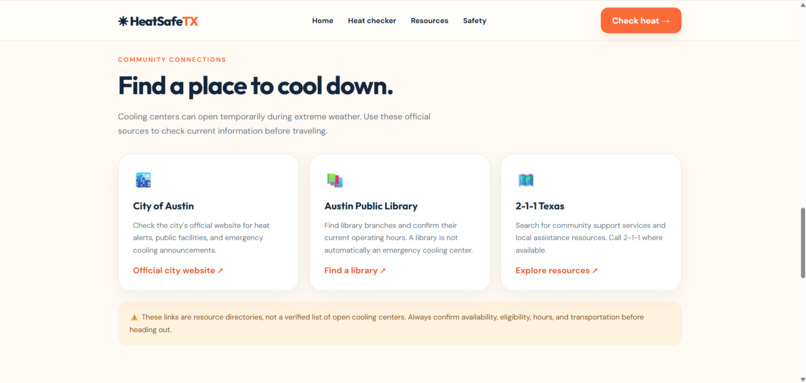Image resolution: width=806 pixels, height=383 pixels.
Task: Click the warning triangle icon in the notice
Action: [134, 318]
